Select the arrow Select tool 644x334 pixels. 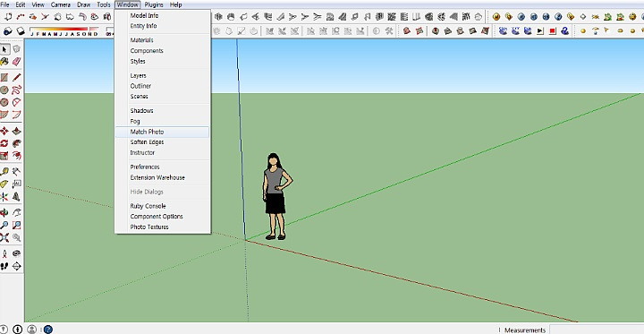[x=4, y=49]
